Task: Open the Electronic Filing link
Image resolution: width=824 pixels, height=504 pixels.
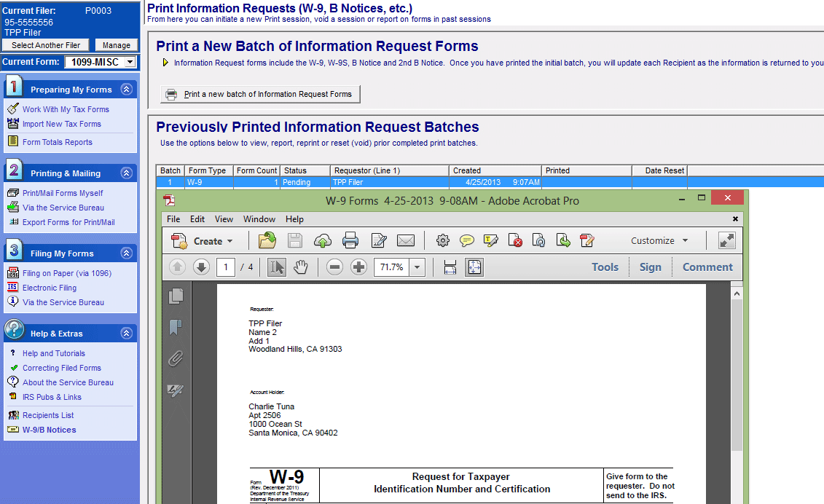Action: coord(49,288)
